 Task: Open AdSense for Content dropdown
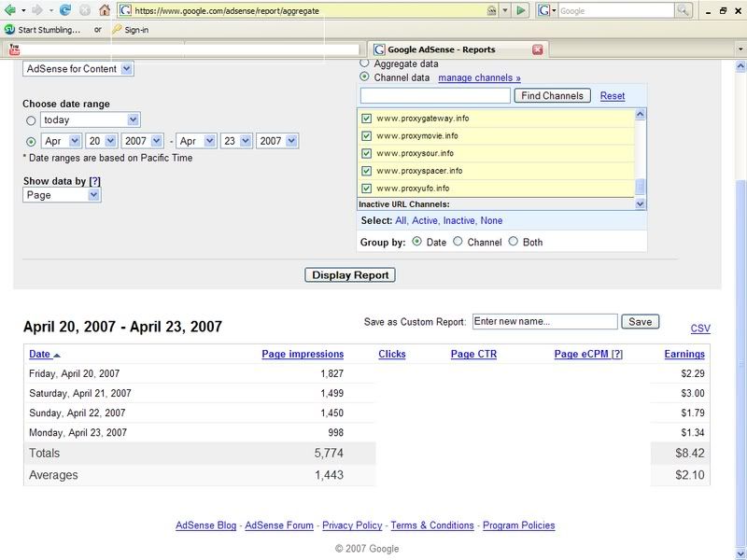tap(78, 68)
